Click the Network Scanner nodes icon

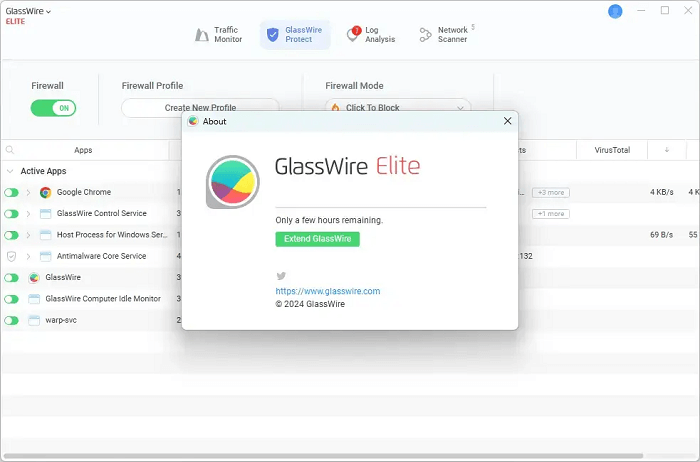point(425,35)
